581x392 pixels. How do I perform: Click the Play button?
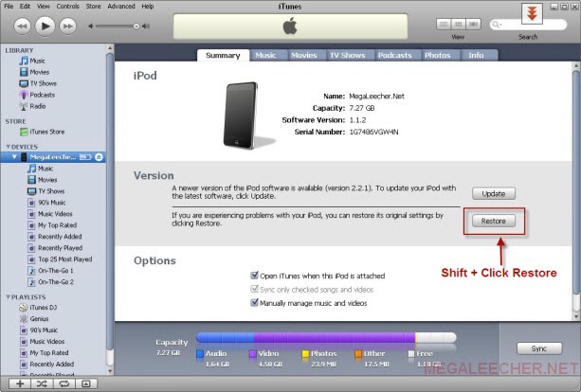click(45, 26)
